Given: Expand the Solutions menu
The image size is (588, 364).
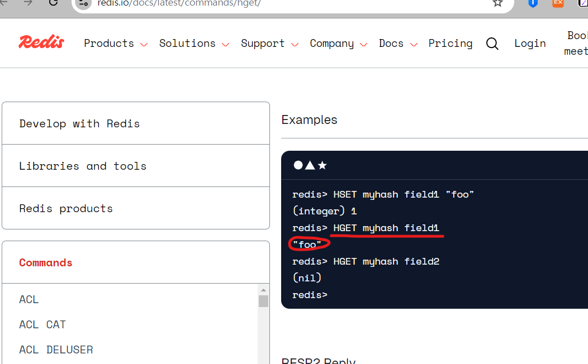Looking at the screenshot, I should (194, 44).
